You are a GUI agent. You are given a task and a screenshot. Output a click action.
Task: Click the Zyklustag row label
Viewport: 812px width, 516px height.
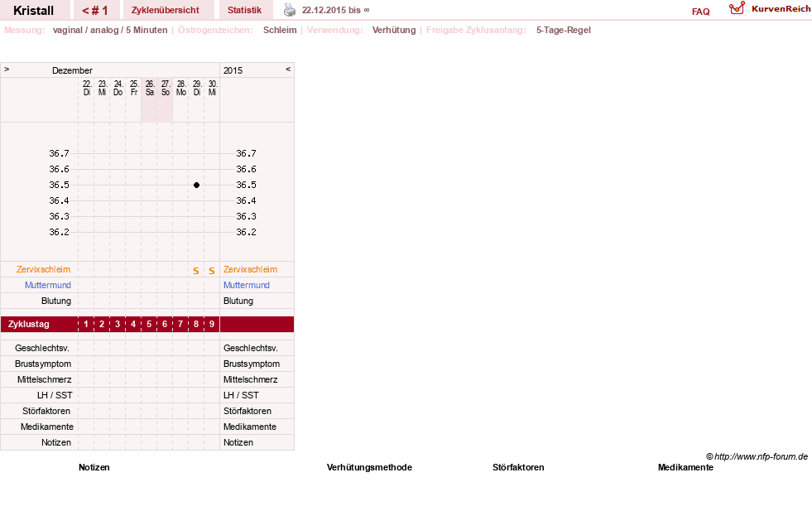coord(28,325)
